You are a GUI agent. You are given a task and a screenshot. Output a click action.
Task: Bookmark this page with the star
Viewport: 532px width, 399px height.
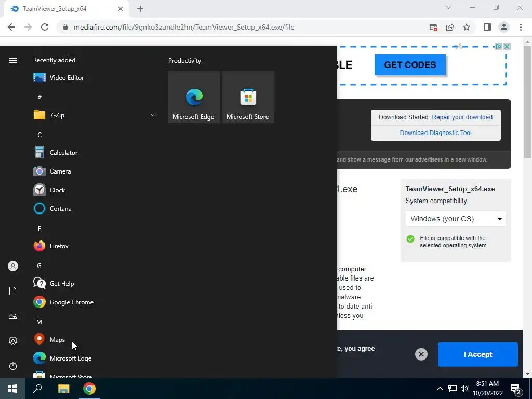pos(467,27)
